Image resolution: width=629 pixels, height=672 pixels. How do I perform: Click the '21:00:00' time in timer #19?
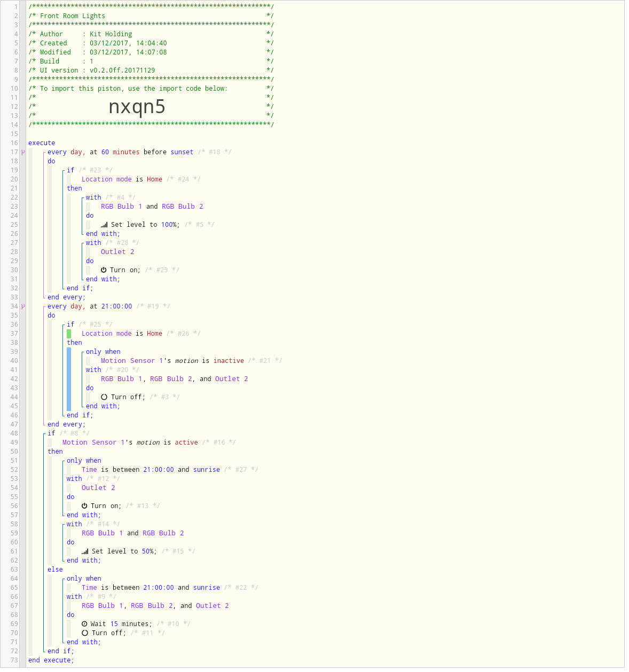[117, 306]
